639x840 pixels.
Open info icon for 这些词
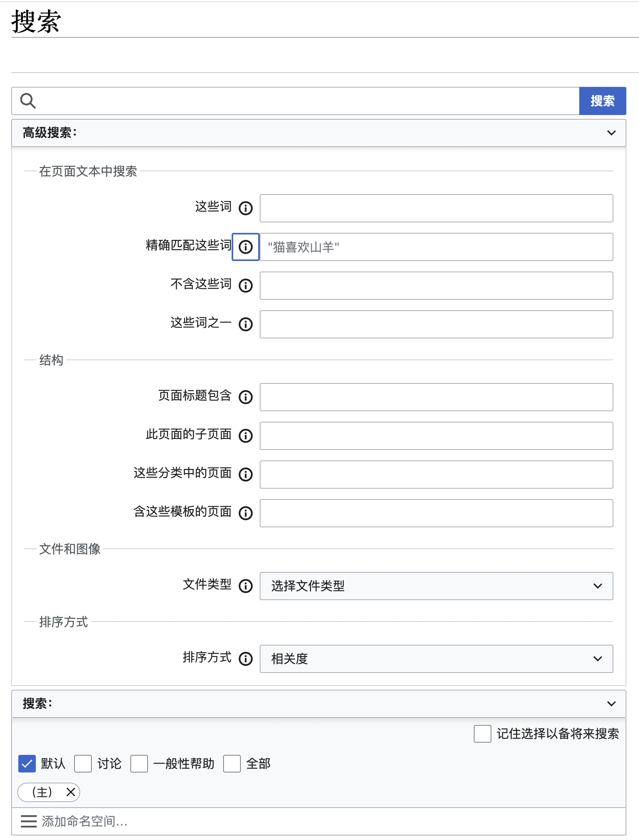click(246, 208)
